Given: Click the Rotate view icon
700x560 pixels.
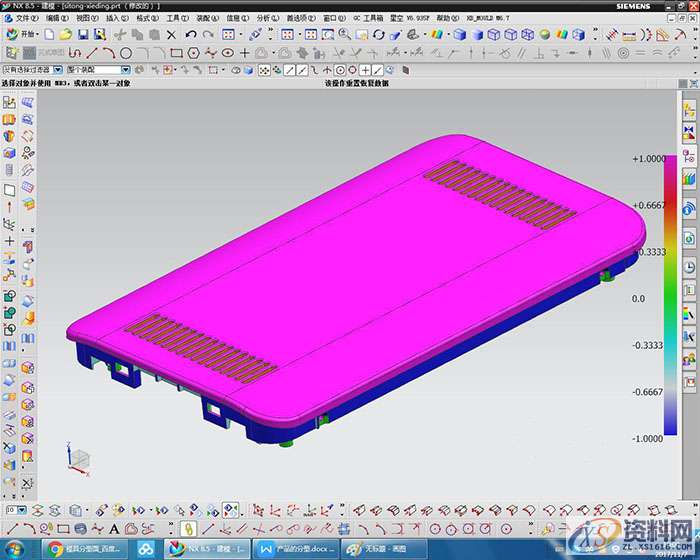Looking at the screenshot, I should [x=378, y=35].
